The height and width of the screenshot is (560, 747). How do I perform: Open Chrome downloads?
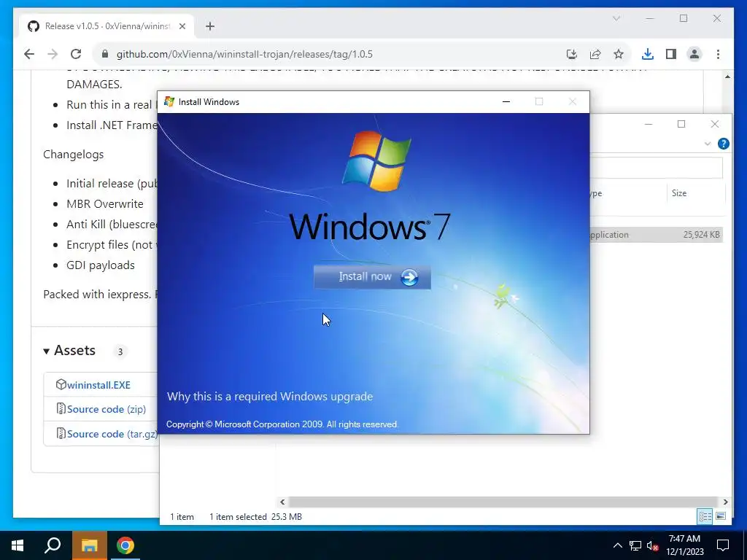tap(648, 54)
